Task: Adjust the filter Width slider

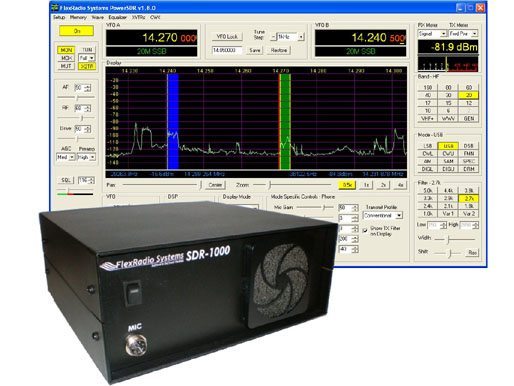Action: (x=455, y=239)
